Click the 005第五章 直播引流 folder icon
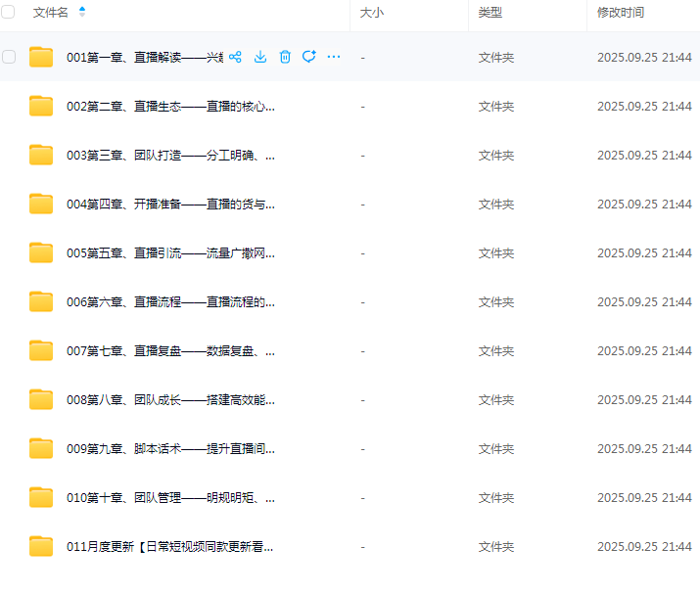 coord(41,252)
